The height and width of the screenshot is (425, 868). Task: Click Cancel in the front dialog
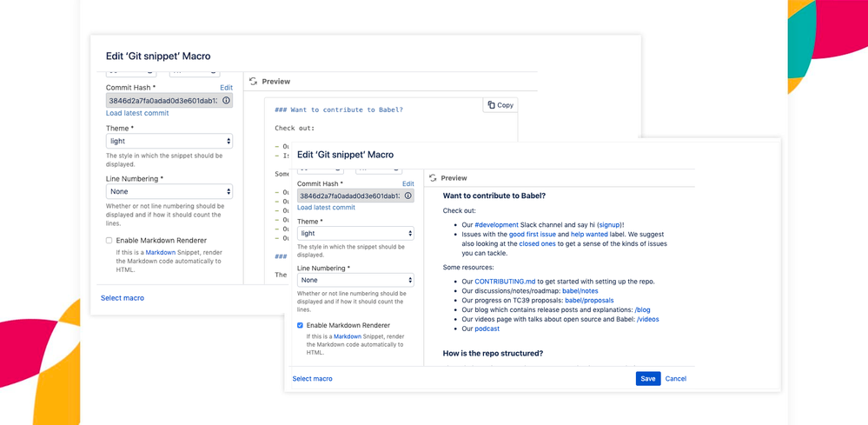[x=676, y=379]
